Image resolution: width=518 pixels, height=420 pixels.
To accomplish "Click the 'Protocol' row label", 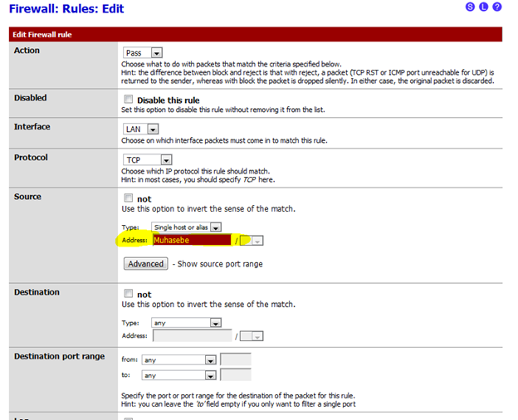I will tap(31, 158).
